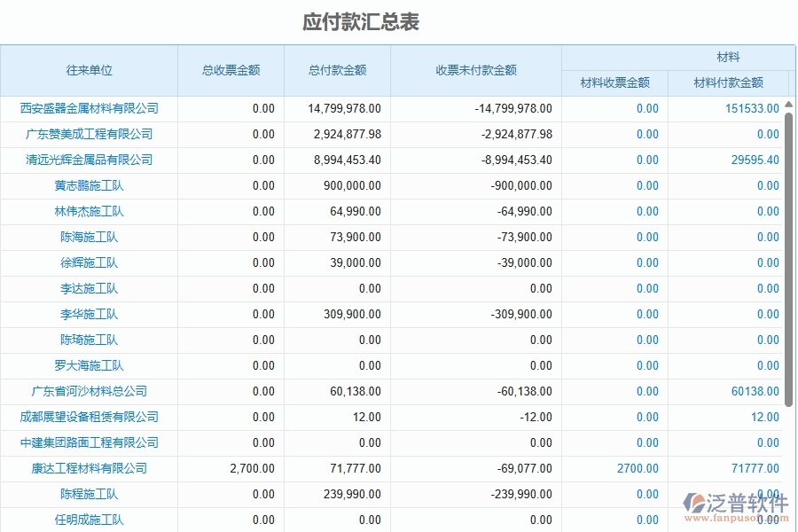
Task: Open 陈海施工队 account details
Action: [x=88, y=237]
